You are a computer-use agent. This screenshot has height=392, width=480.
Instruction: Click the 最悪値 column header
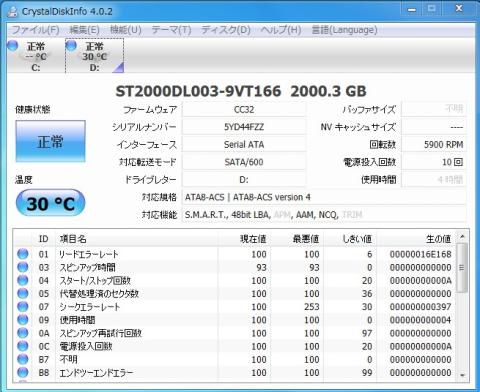[x=297, y=239]
